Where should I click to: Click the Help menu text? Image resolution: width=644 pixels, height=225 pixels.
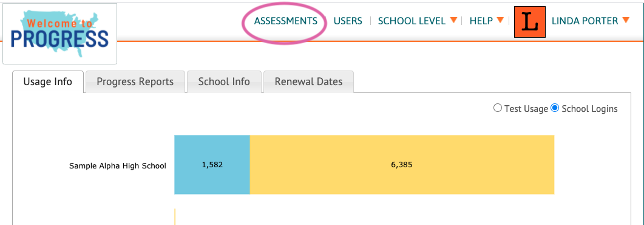pos(481,21)
